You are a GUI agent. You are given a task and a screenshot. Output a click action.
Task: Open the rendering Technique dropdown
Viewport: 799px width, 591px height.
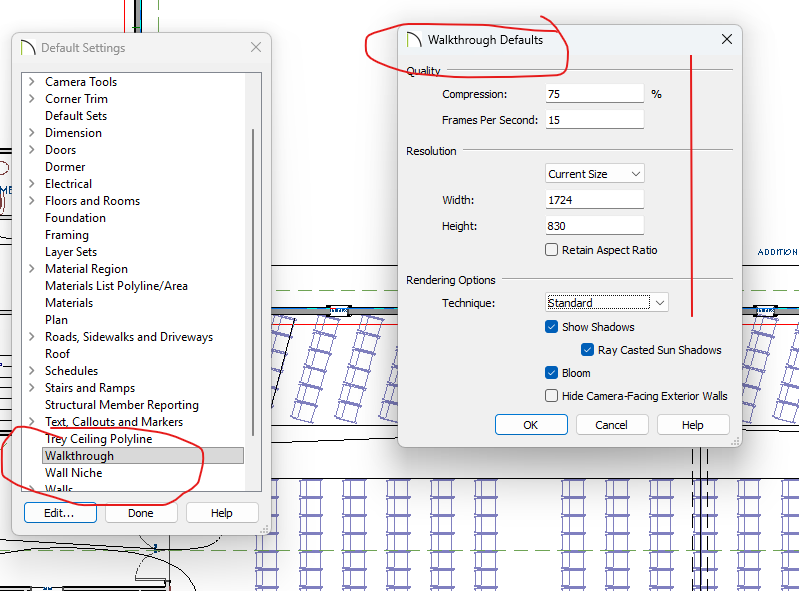point(606,302)
